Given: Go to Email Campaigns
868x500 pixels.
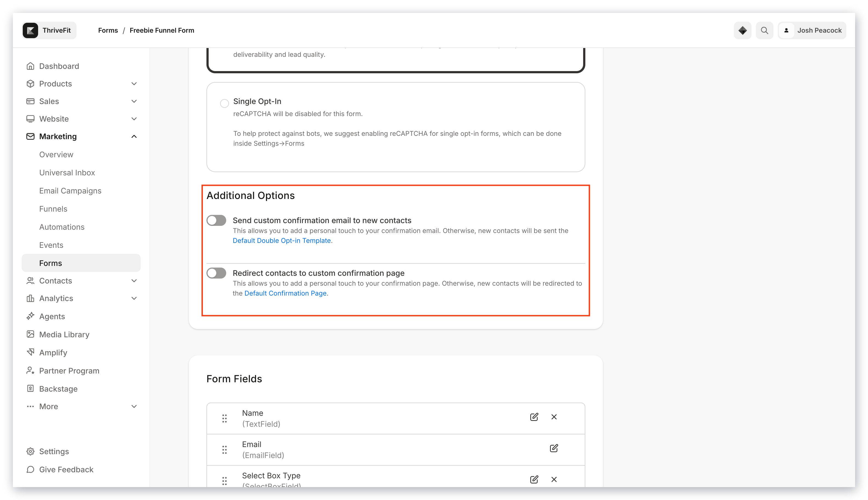Looking at the screenshot, I should click(70, 191).
